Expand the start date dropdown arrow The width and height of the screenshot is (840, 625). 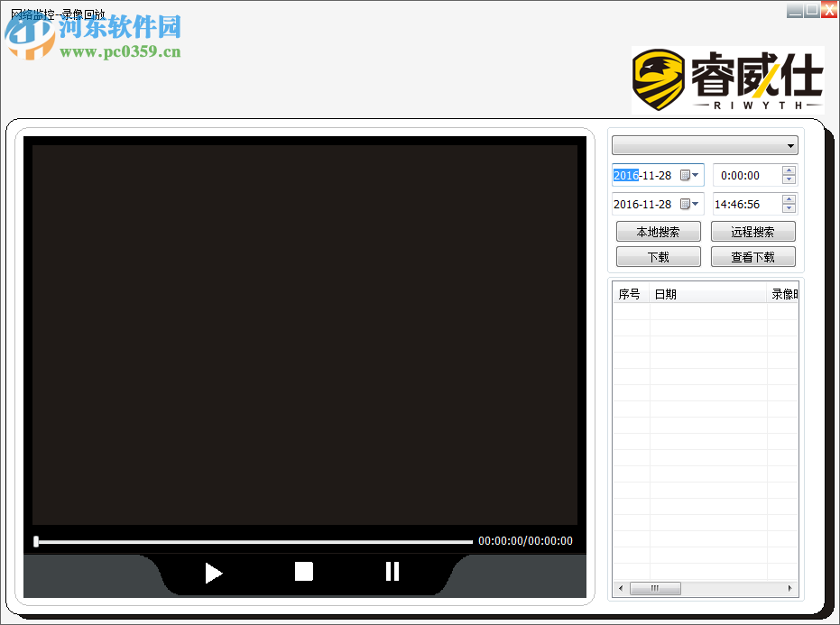point(696,174)
